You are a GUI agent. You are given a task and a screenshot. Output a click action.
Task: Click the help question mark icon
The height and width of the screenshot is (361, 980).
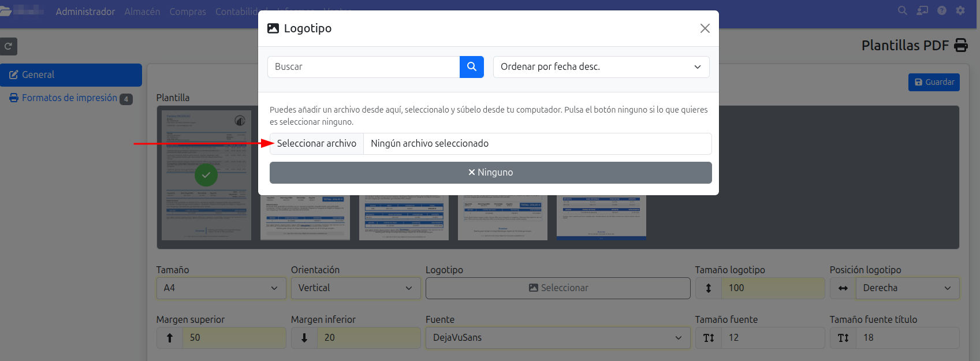(x=942, y=11)
